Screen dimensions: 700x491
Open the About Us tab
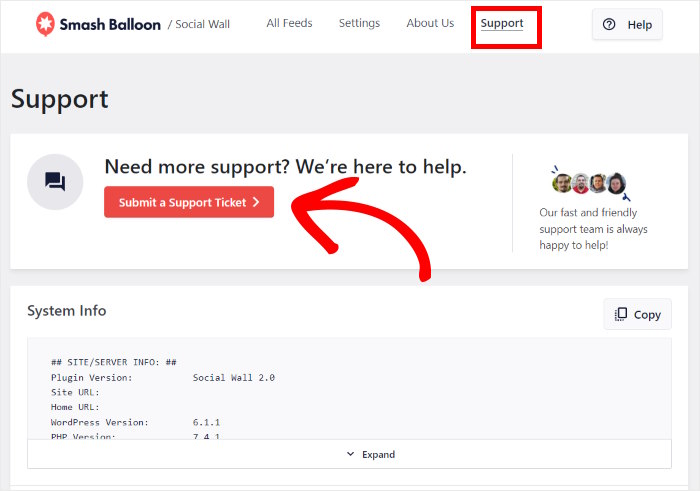(x=430, y=23)
